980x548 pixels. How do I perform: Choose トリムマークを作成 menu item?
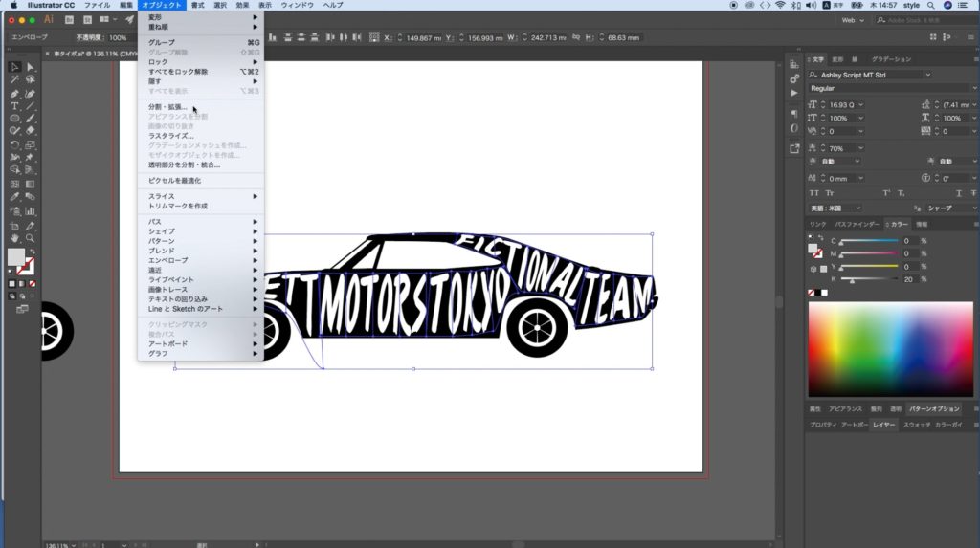[201, 207]
